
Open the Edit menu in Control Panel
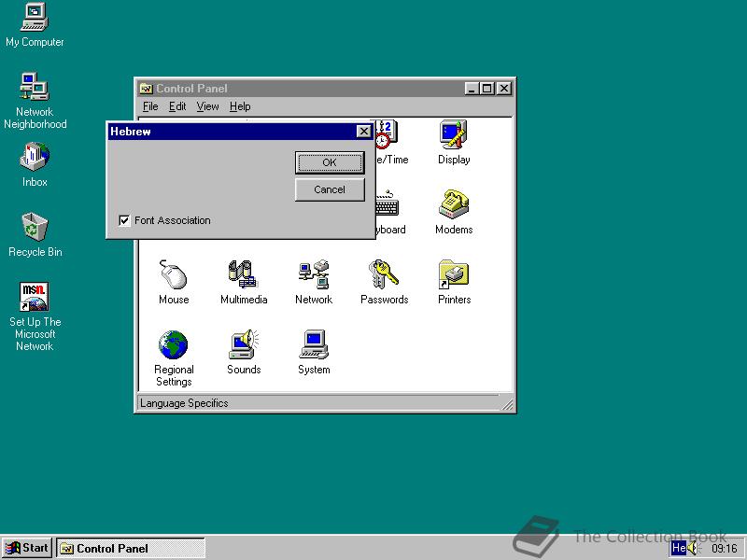click(177, 106)
